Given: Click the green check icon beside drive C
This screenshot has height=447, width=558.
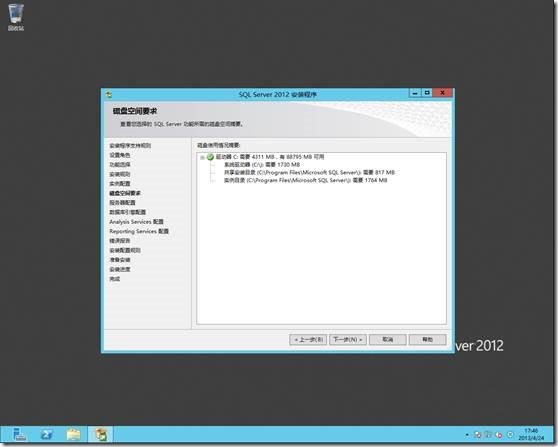Looking at the screenshot, I should click(x=210, y=157).
